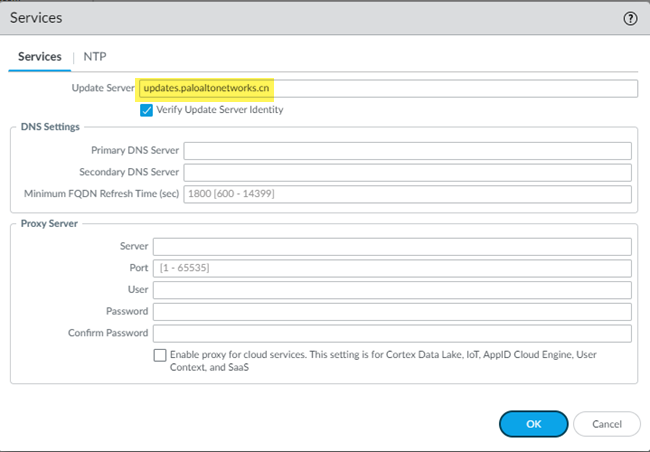Screen dimensions: 650x452
Task: Click the Update Server text field
Action: tap(386, 88)
